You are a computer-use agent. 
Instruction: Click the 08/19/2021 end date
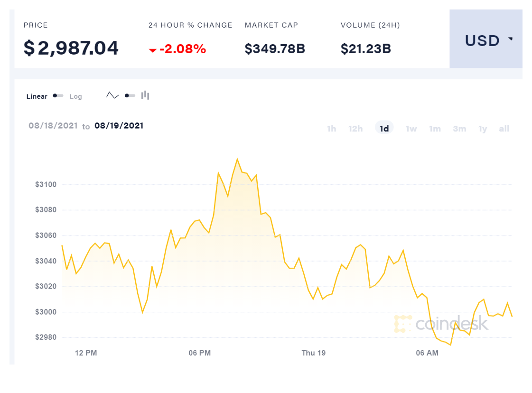119,126
